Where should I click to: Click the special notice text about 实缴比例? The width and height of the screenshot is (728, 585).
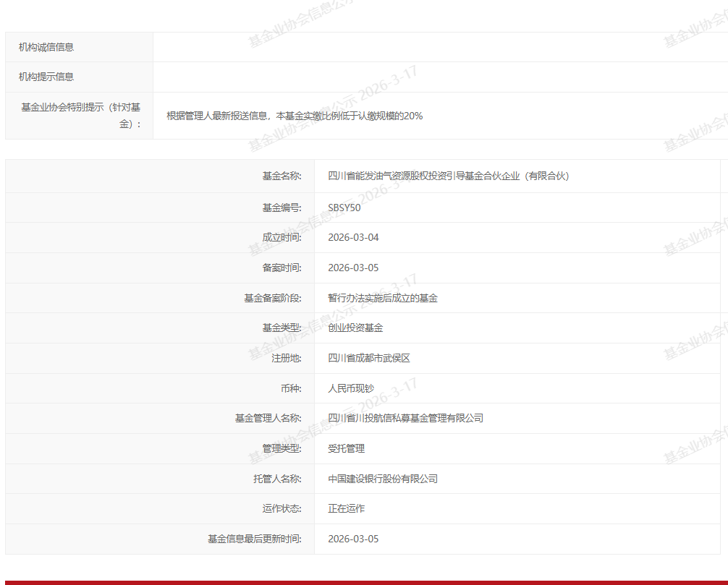(x=294, y=116)
